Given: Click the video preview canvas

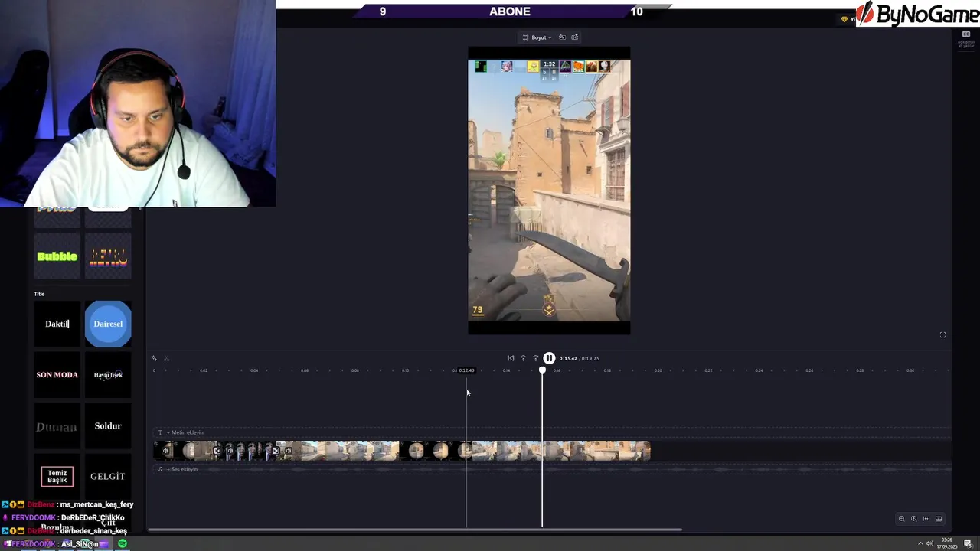Looking at the screenshot, I should coord(549,191).
